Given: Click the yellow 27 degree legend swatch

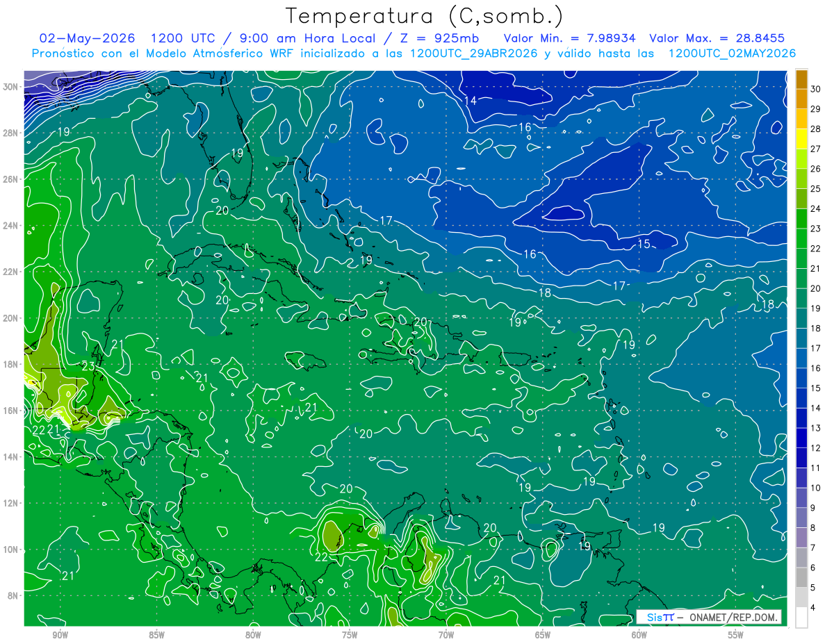Looking at the screenshot, I should coord(801,140).
